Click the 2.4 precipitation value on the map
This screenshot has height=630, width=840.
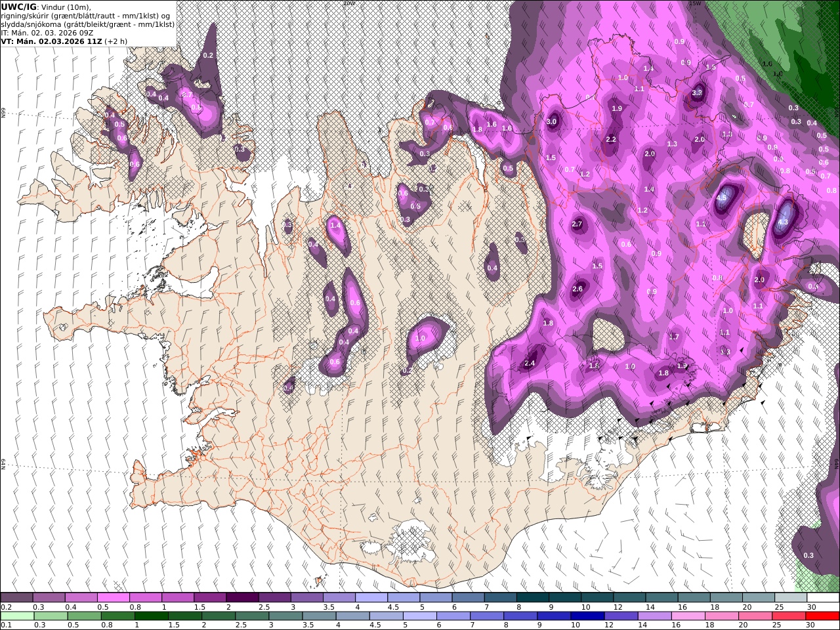pos(530,363)
